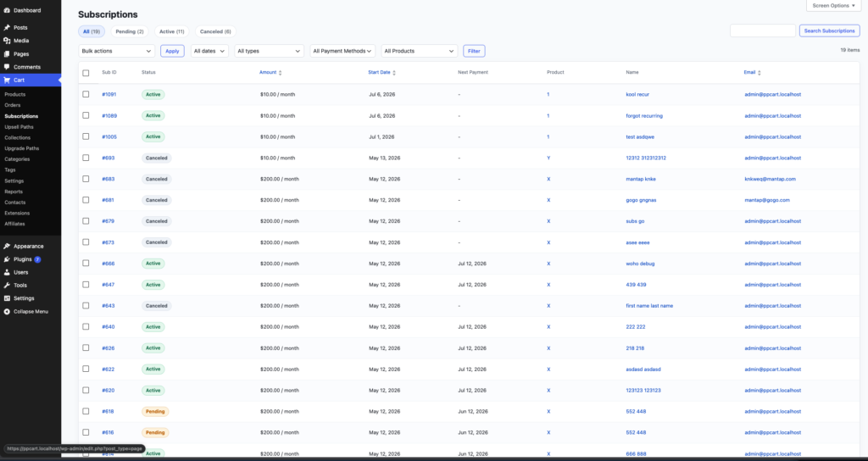The width and height of the screenshot is (868, 461).
Task: Toggle the select-all checkbox in table header
Action: (86, 73)
